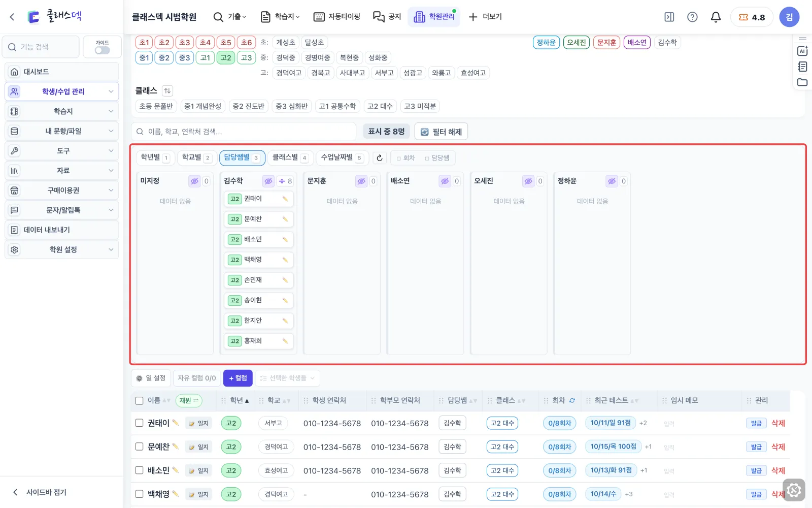Expand 문자/알림톡 sidebar menu
Viewport: 812px width, 508px height.
(62, 210)
